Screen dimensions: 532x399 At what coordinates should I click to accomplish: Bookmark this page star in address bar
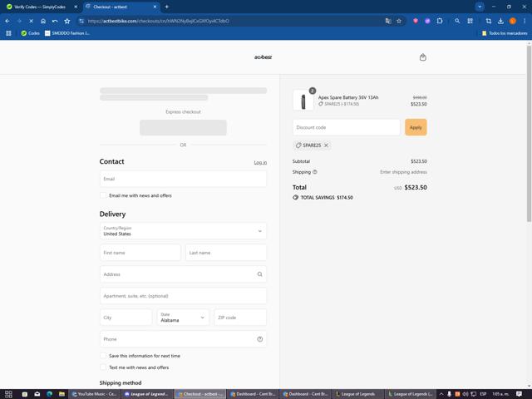click(x=399, y=21)
